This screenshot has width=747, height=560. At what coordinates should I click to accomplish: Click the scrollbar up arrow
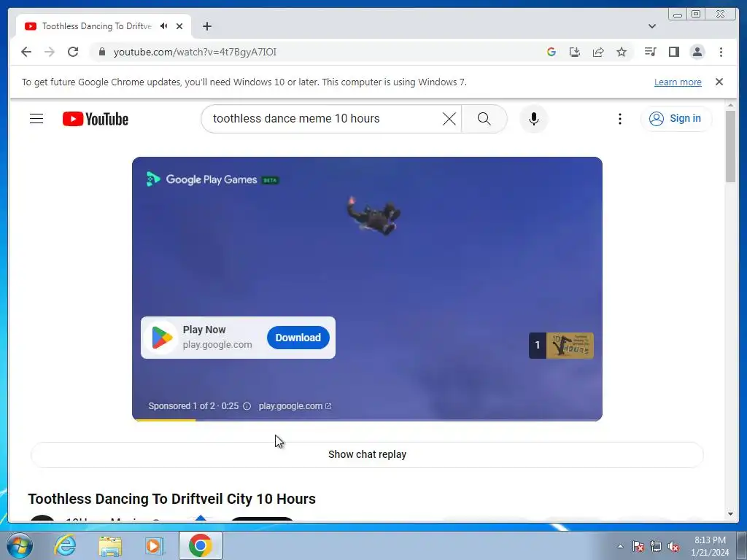730,105
